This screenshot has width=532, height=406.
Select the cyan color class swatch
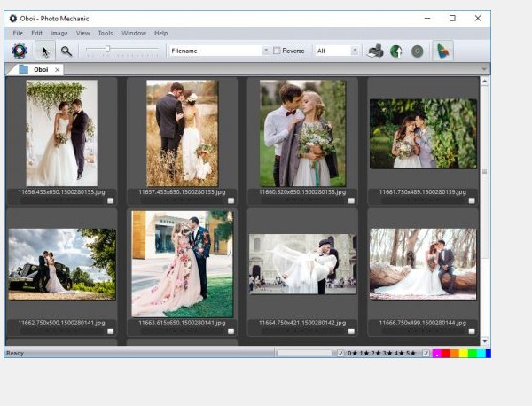[481, 354]
